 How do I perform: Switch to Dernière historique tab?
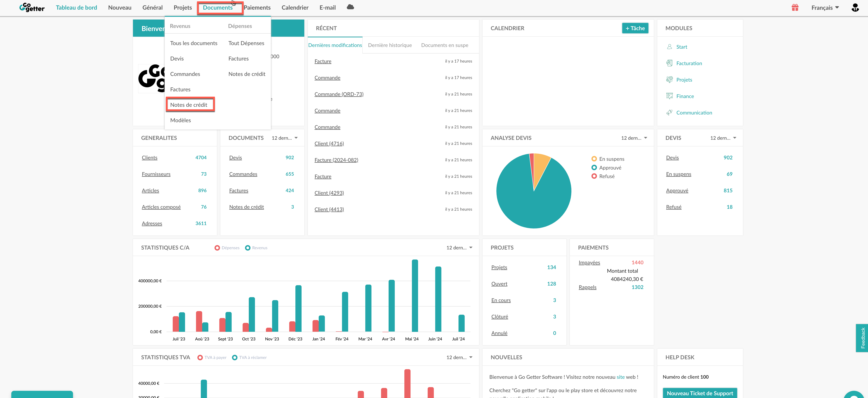point(390,45)
